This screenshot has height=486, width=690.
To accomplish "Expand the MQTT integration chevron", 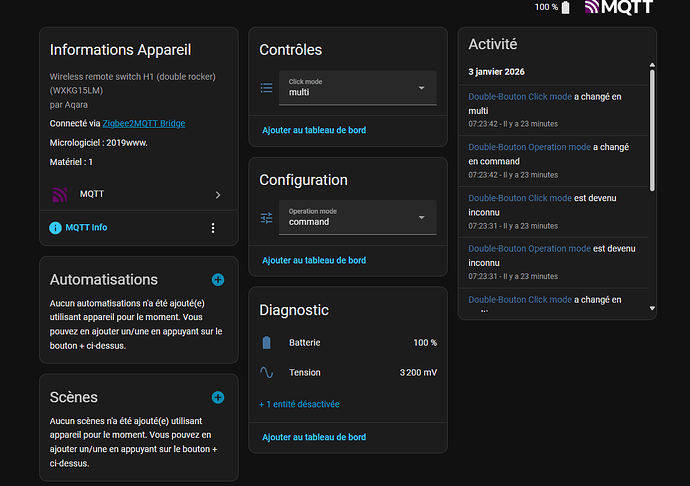I will pyautogui.click(x=218, y=195).
